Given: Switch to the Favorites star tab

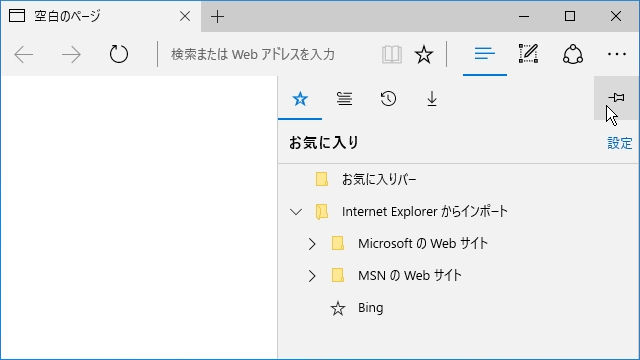Looking at the screenshot, I should point(300,99).
